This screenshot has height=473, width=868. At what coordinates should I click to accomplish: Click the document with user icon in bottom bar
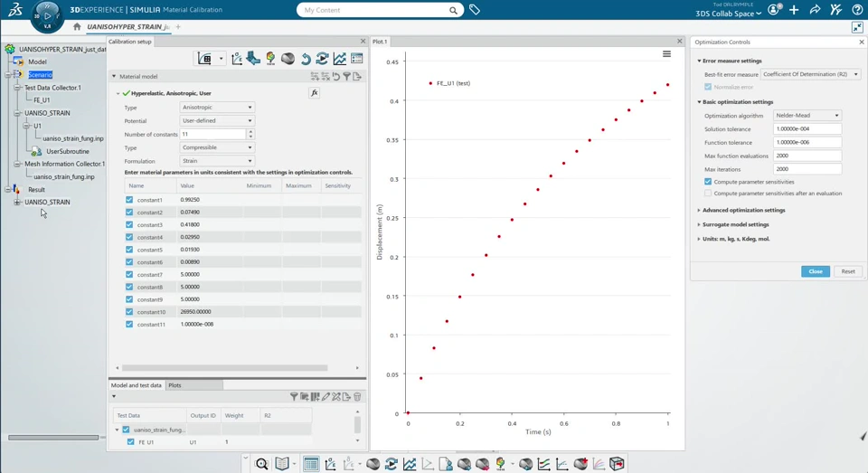click(x=446, y=464)
